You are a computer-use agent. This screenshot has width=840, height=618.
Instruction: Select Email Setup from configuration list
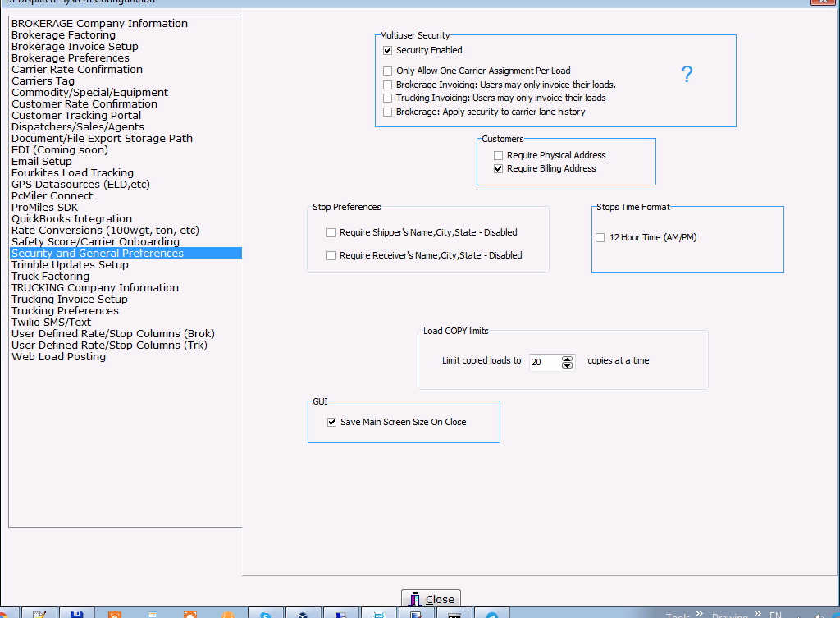tap(42, 162)
